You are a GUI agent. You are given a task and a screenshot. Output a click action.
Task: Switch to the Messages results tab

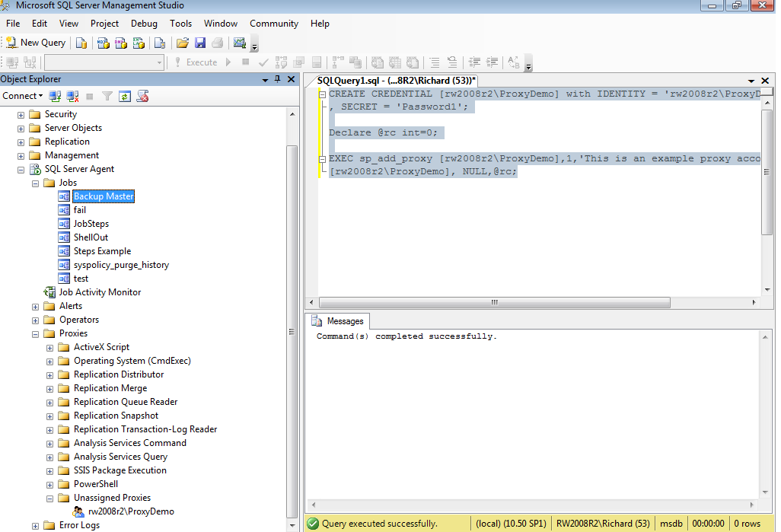pos(339,321)
